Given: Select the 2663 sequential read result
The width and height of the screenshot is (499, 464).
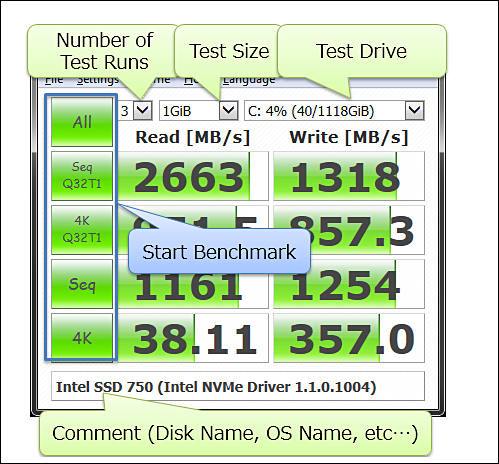Looking at the screenshot, I should 193,176.
